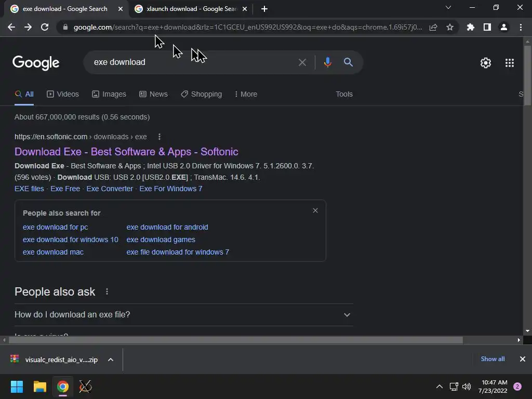
Task: Close the xlaunch download tab
Action: 245,9
